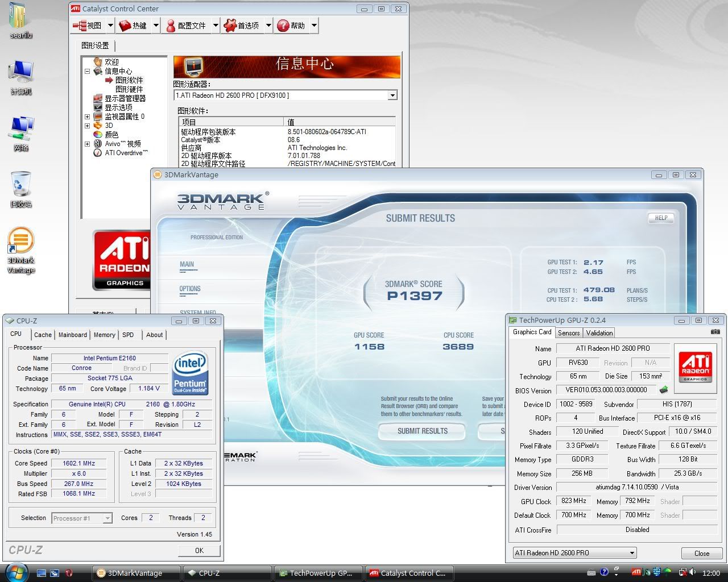Select the 图形设置 tab in Catalyst
The image size is (728, 582).
tap(95, 45)
